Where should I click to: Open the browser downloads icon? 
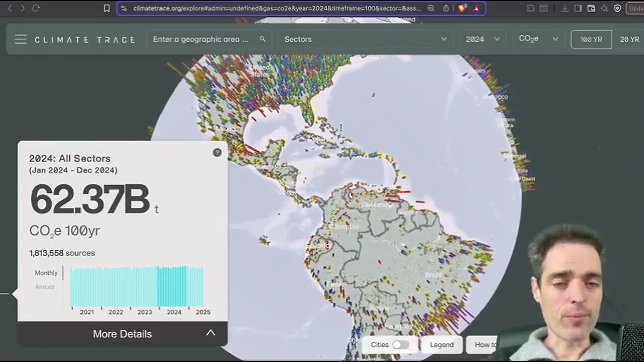tap(565, 8)
